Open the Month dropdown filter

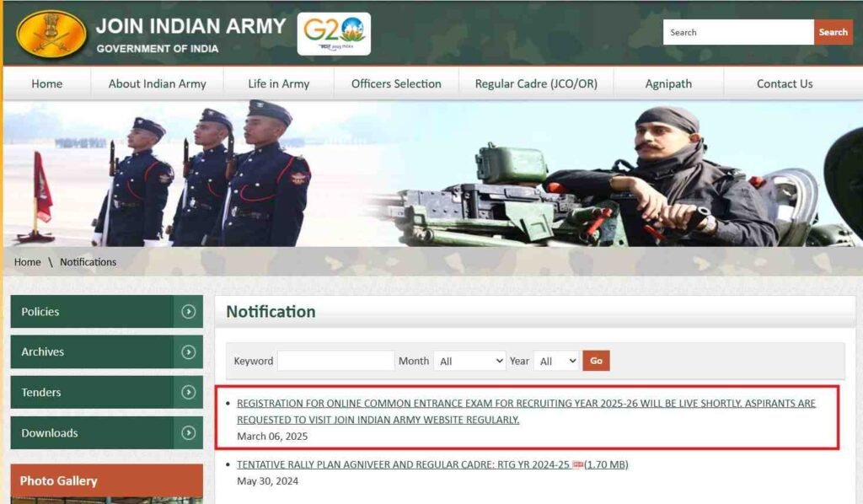coord(469,361)
